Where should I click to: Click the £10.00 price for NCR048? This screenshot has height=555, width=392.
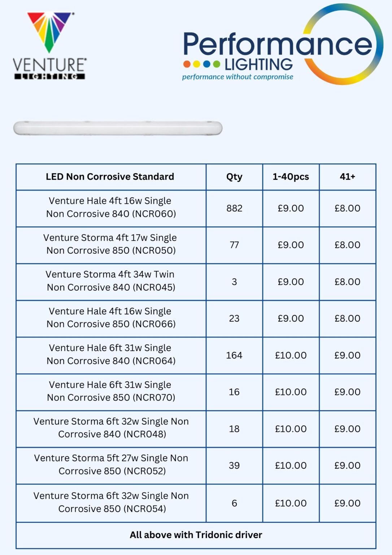coord(291,429)
